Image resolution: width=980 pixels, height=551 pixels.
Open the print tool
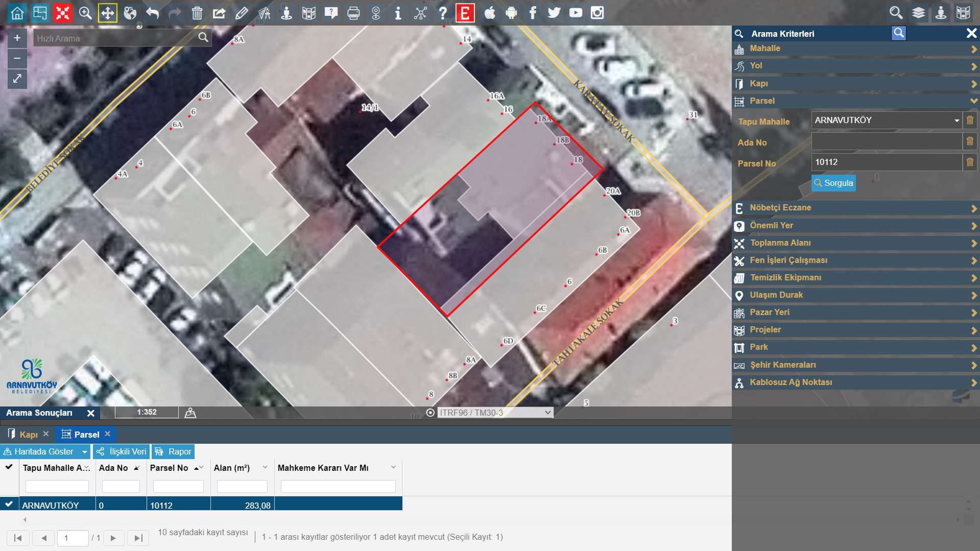pos(353,13)
